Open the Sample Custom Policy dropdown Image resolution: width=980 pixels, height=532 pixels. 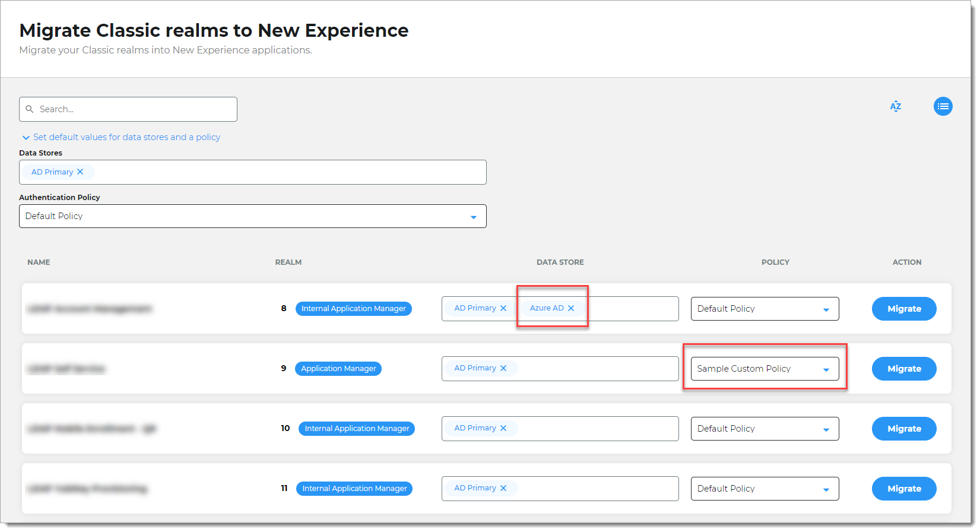pyautogui.click(x=765, y=369)
